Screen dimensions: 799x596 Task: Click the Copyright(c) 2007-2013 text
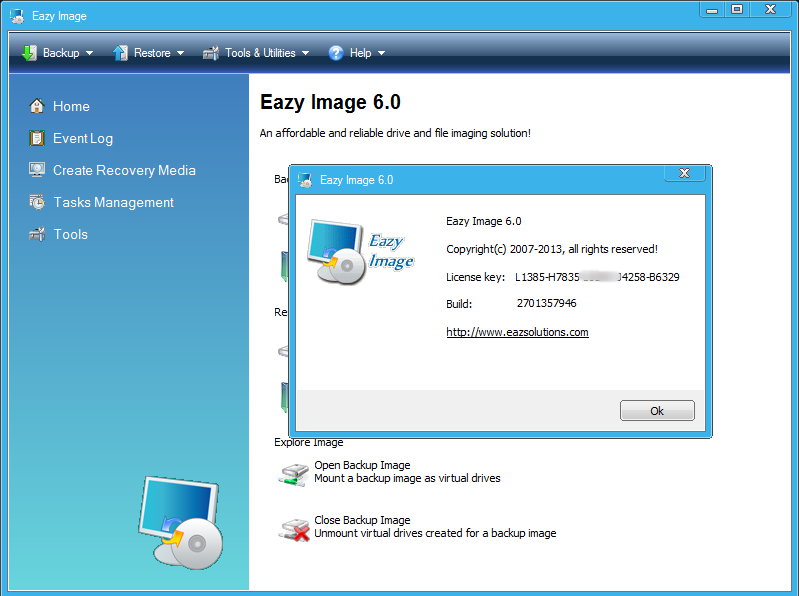coord(552,249)
